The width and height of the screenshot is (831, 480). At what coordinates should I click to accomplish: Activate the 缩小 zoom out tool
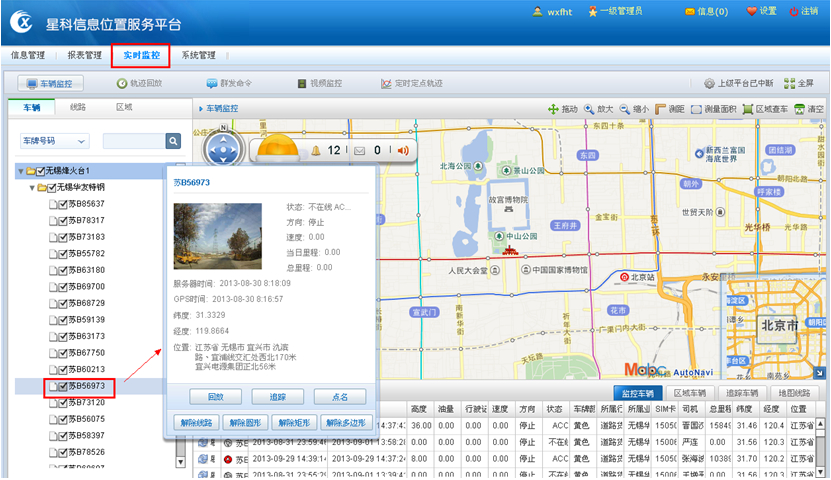point(634,109)
